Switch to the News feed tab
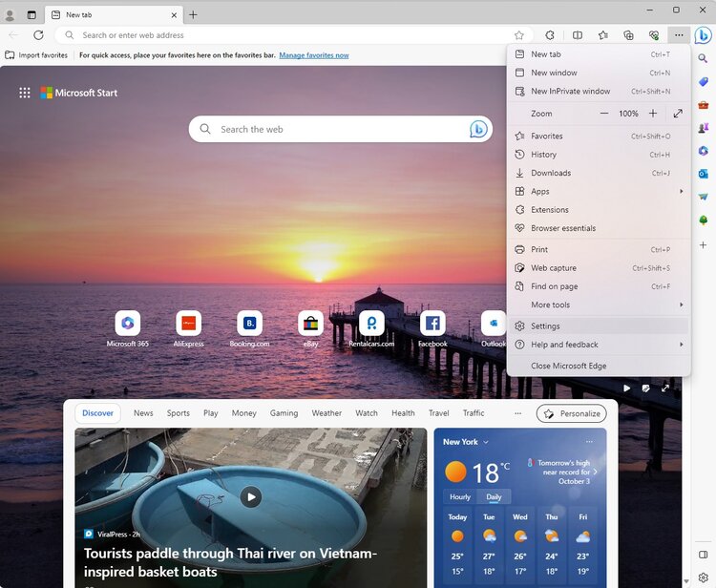Screen dimensions: 716x588 pos(143,413)
